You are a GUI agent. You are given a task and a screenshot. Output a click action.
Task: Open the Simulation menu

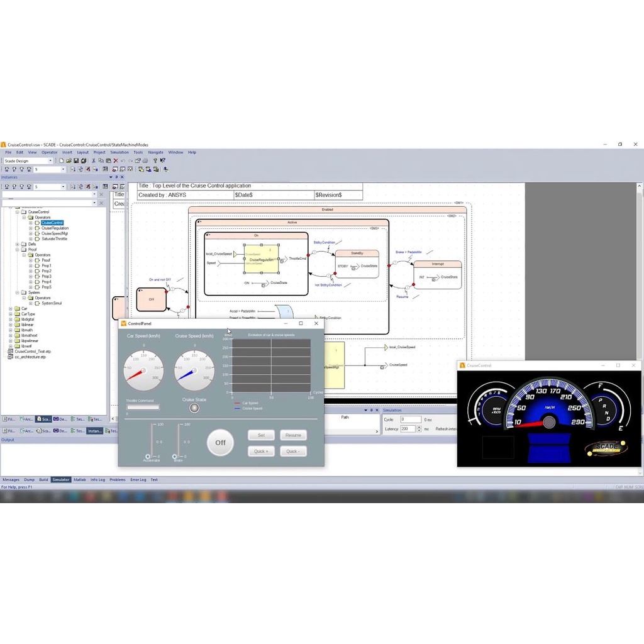(119, 152)
